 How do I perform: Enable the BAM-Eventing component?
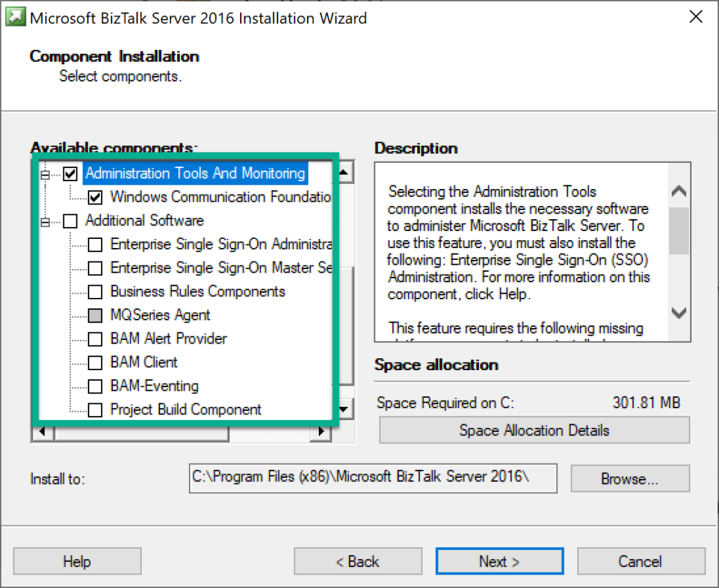coord(95,386)
